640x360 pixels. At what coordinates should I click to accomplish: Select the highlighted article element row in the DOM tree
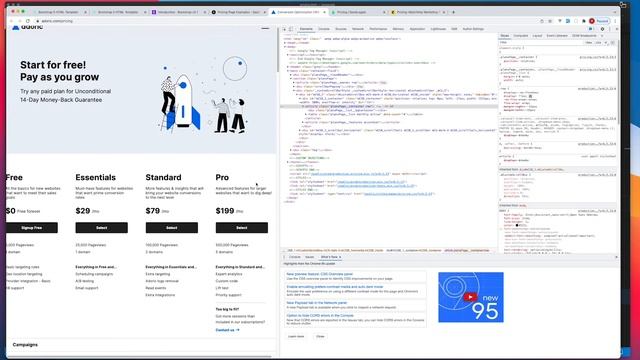tap(389, 107)
